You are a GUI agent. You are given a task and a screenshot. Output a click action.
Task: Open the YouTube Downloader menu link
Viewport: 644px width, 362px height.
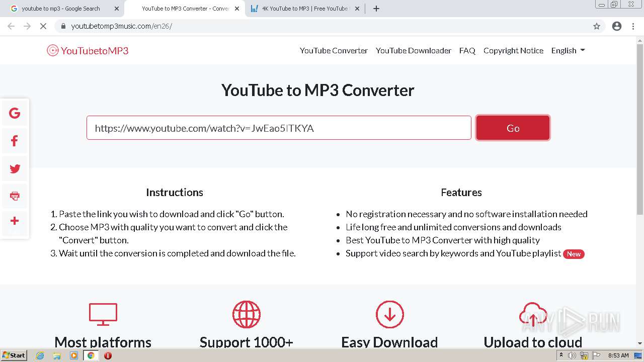click(x=414, y=50)
